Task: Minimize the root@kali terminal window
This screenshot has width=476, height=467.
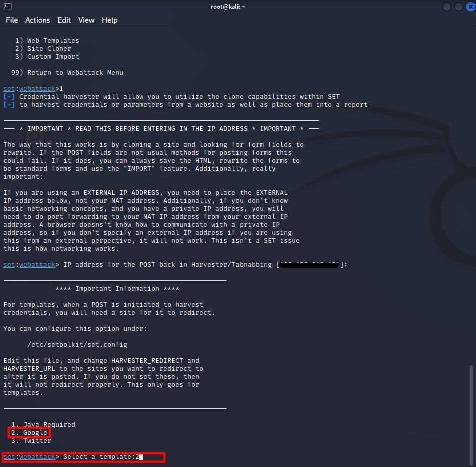Action: pos(447,7)
